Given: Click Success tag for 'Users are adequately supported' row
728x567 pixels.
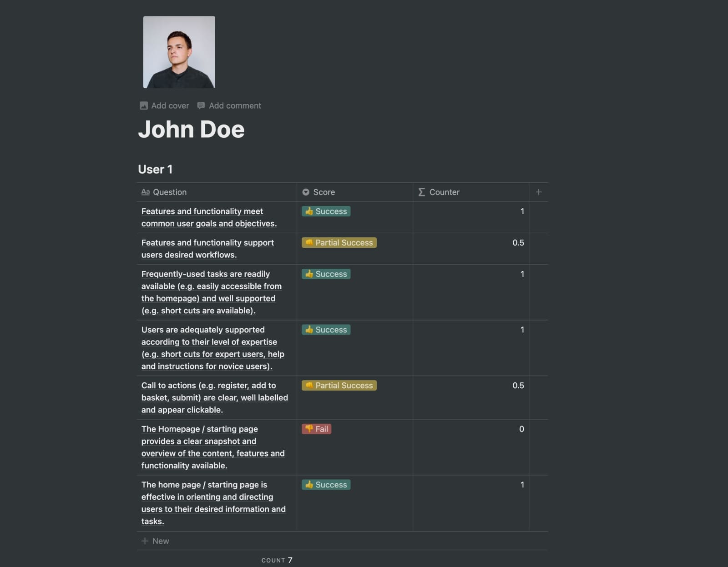Looking at the screenshot, I should coord(326,330).
